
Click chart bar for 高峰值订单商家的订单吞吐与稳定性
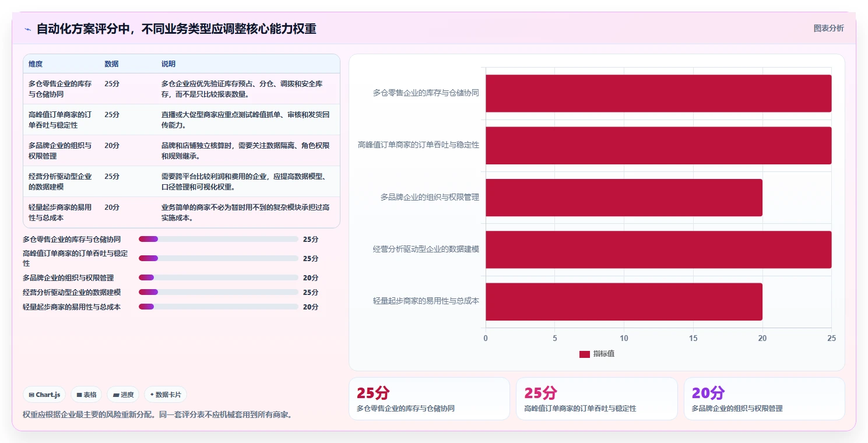659,145
